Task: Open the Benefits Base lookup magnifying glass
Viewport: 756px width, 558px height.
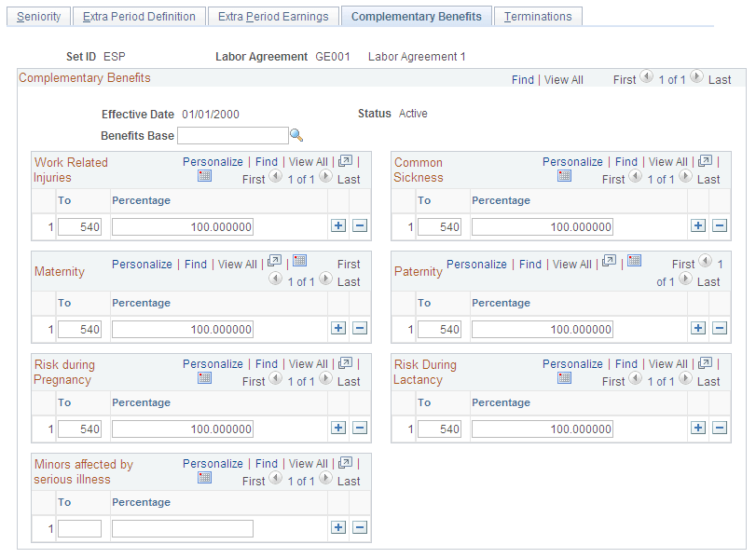Action: click(x=299, y=135)
